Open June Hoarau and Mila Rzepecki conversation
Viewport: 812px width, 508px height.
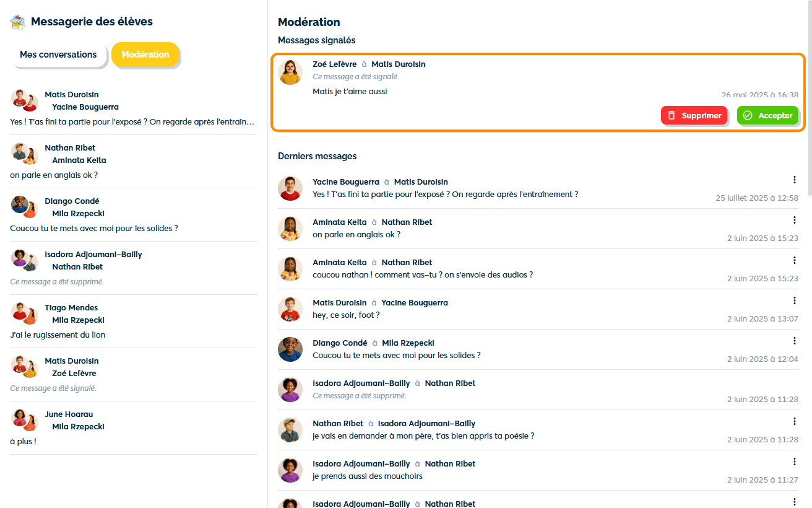click(x=133, y=428)
